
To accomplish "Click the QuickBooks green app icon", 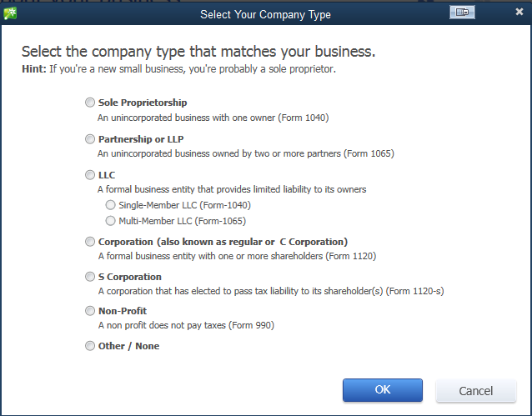I will 10,13.
